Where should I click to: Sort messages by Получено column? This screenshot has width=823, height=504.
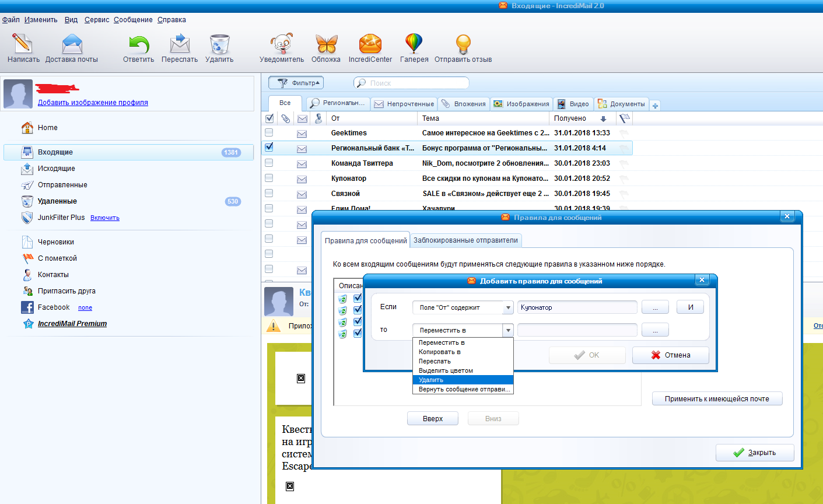pyautogui.click(x=582, y=118)
